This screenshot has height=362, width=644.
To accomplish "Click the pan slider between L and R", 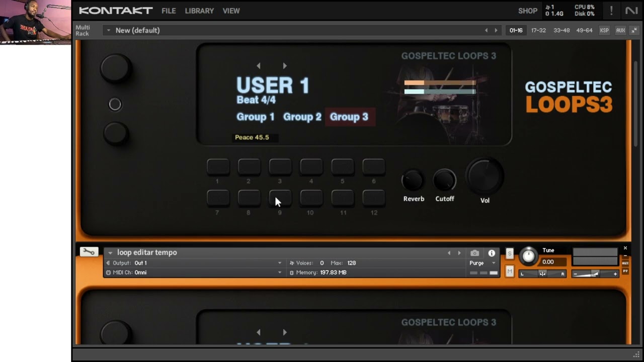I will click(x=542, y=274).
